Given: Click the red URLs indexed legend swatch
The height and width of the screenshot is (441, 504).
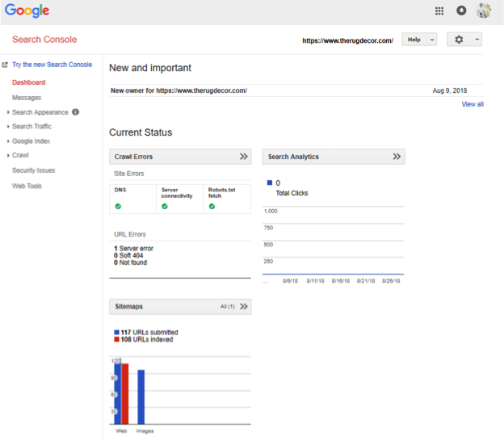Looking at the screenshot, I should pos(116,339).
